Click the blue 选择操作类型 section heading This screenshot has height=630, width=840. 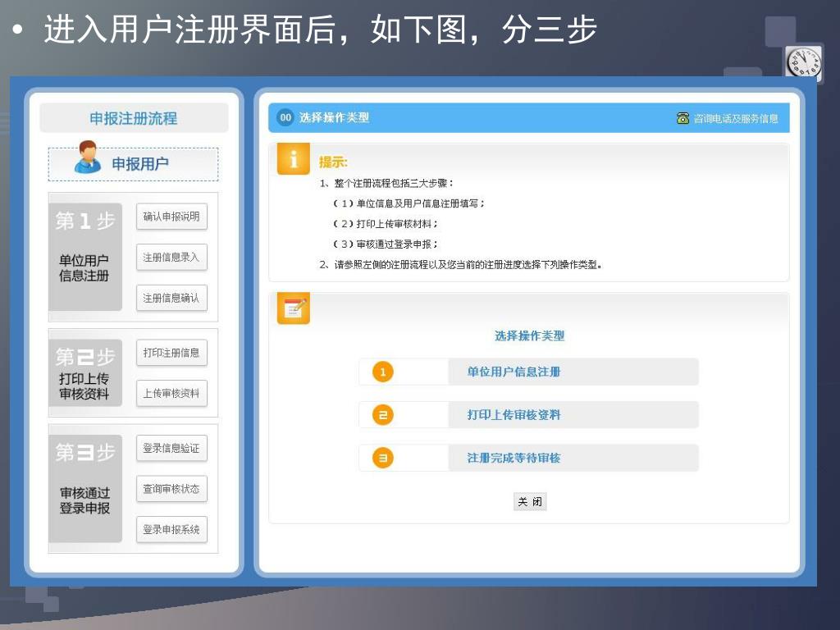tap(529, 336)
